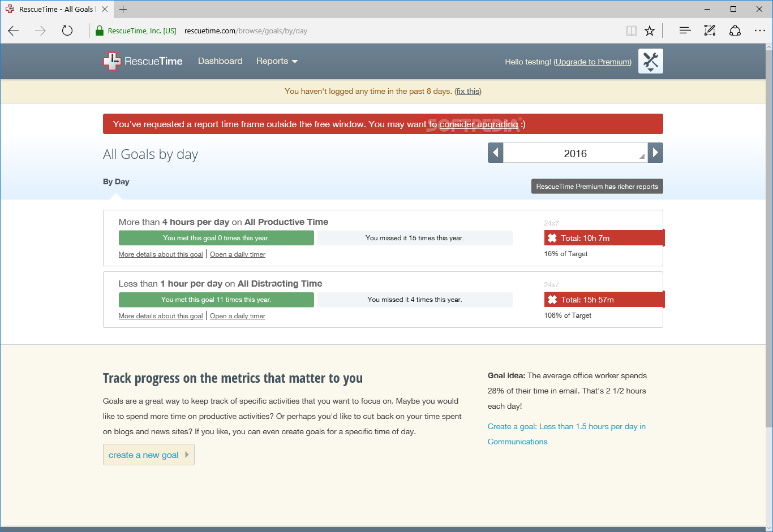Click the RescueTime logo icon

112,61
